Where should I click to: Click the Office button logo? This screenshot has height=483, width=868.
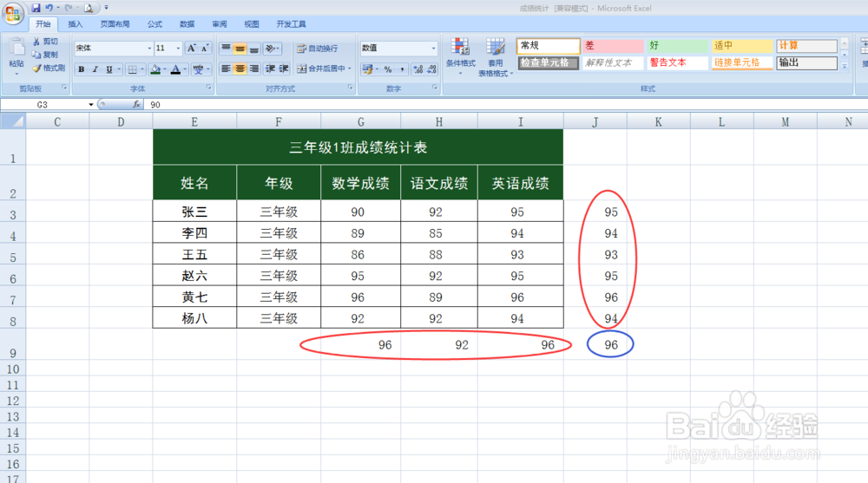pyautogui.click(x=12, y=13)
